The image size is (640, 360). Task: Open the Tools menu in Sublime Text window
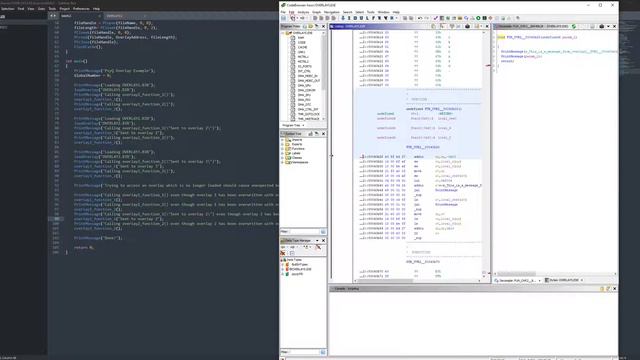(x=52, y=9)
